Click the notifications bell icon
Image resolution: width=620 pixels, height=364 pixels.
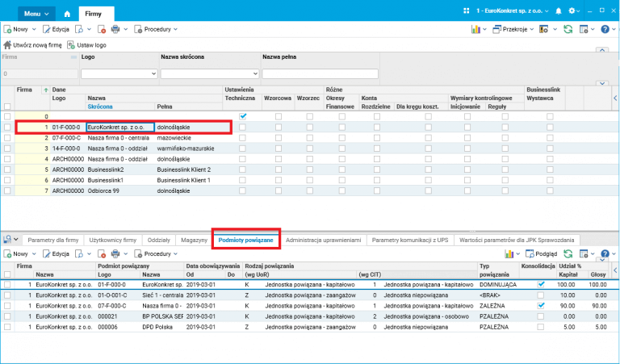pos(559,10)
